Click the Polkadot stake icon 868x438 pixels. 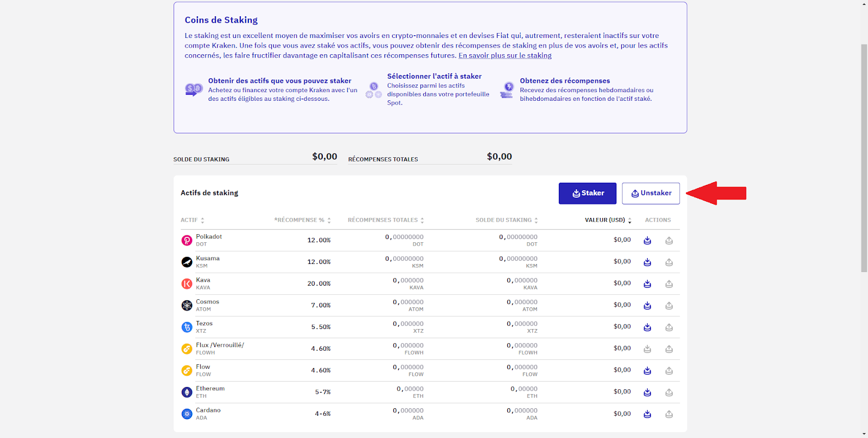click(647, 240)
